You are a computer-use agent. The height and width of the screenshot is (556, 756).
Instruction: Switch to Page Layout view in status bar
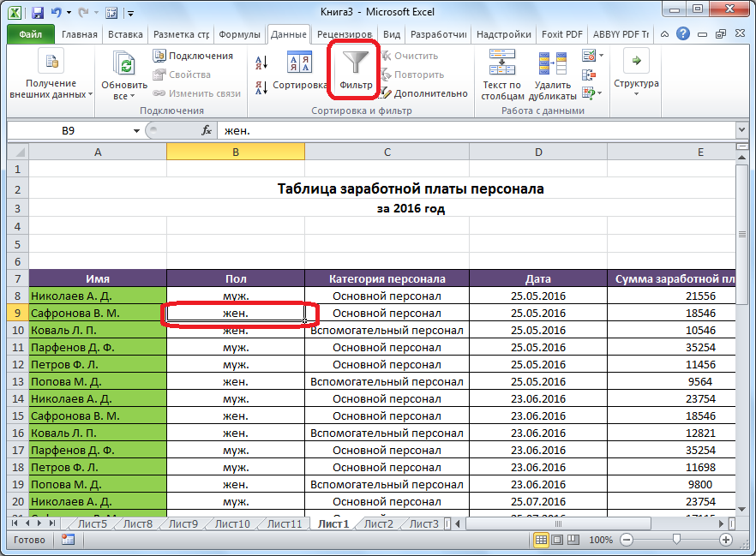(x=558, y=541)
